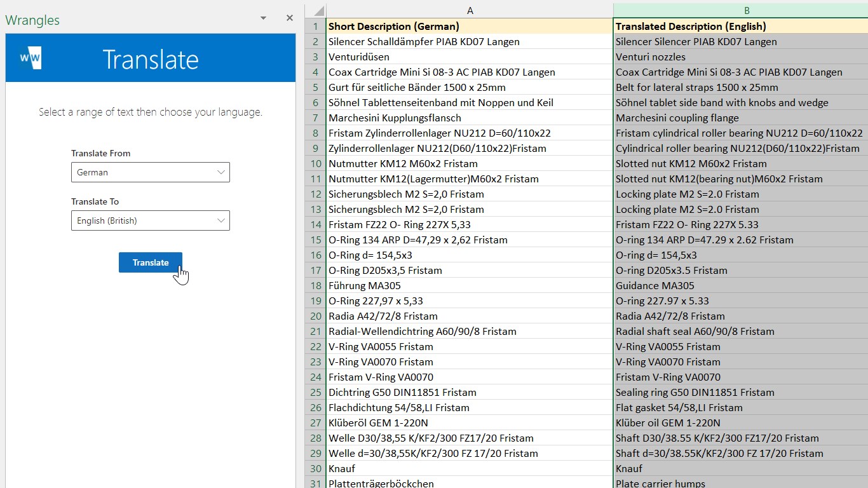Image resolution: width=868 pixels, height=488 pixels.
Task: Select 'Sicherungsblech M2 S=2,0 Fristam' in row 12
Action: [470, 194]
